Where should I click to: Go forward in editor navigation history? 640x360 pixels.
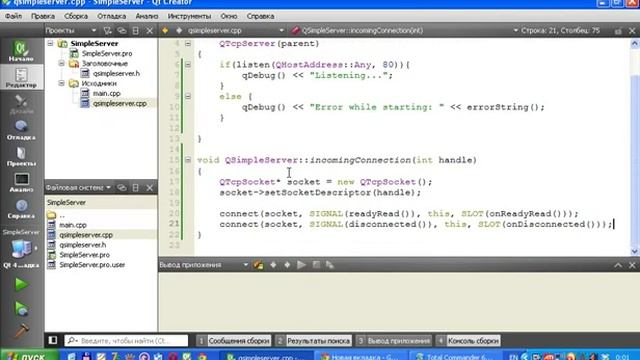(x=179, y=31)
